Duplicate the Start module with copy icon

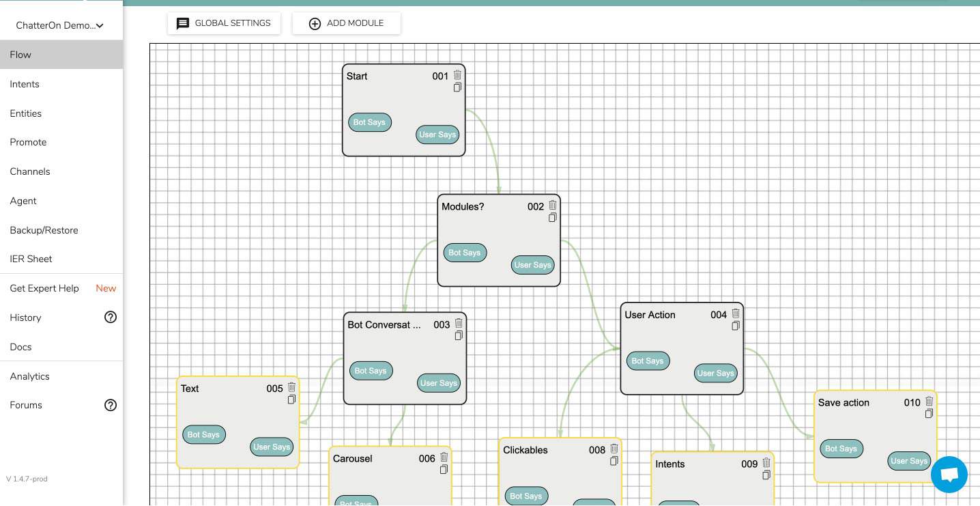(457, 87)
